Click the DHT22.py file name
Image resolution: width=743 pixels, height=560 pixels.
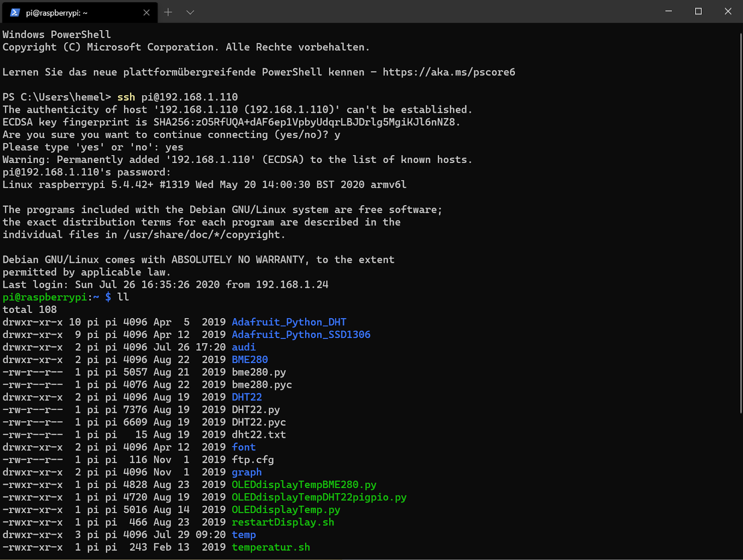pos(256,410)
